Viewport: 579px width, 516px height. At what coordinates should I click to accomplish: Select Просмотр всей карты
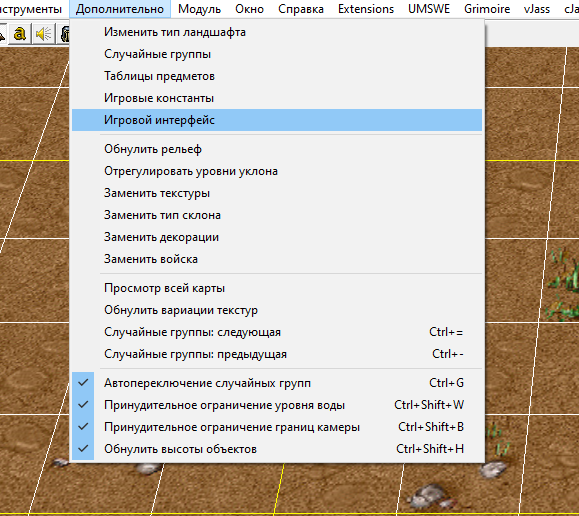(x=277, y=288)
